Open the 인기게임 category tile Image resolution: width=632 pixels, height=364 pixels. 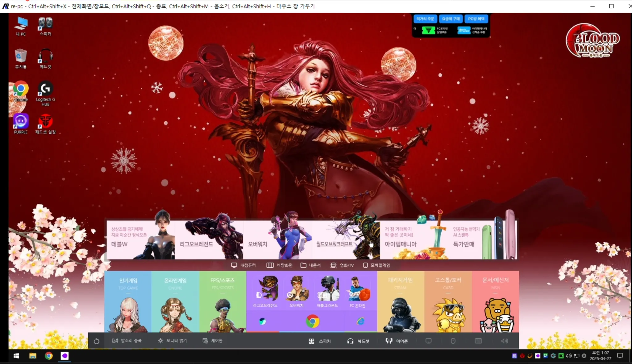[128, 301]
